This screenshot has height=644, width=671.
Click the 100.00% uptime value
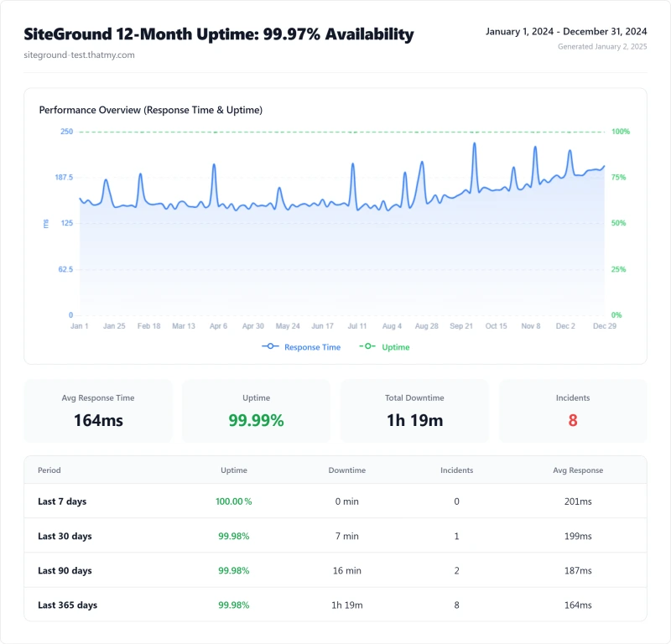click(234, 501)
